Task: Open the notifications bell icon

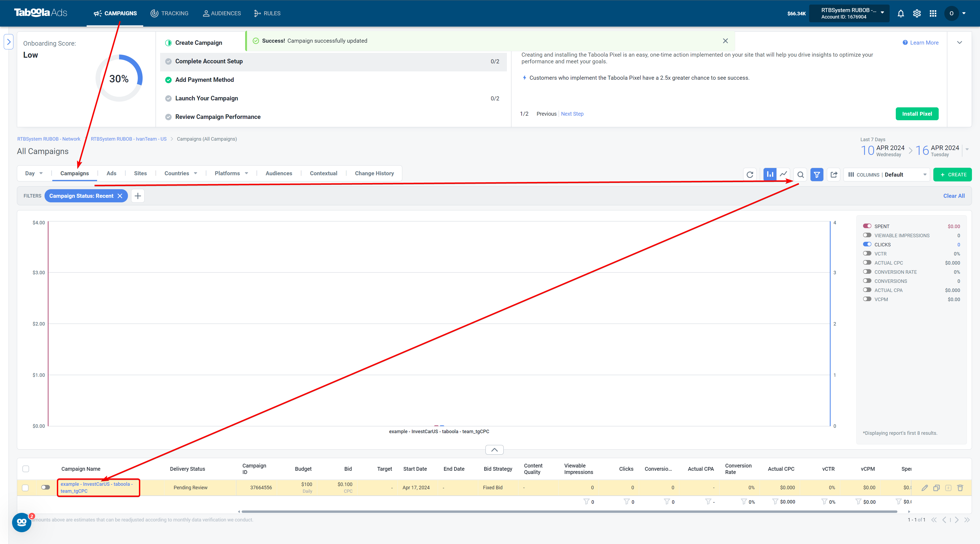Action: point(901,14)
